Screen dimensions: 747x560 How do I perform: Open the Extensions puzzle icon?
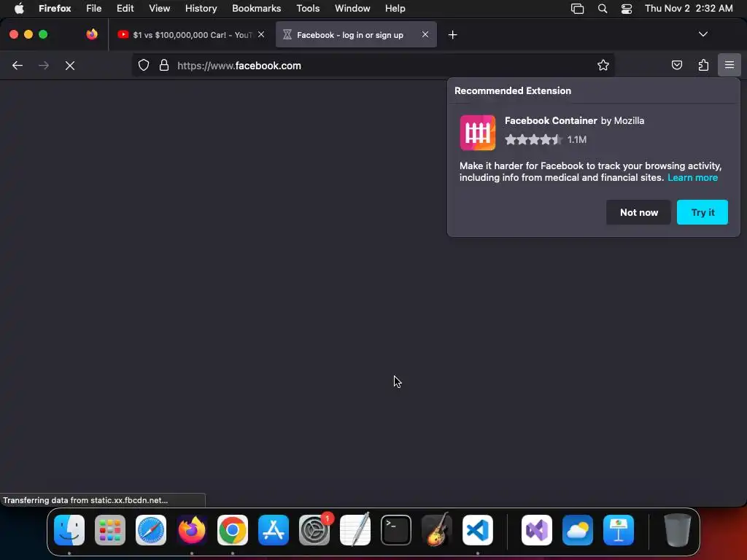(x=703, y=65)
